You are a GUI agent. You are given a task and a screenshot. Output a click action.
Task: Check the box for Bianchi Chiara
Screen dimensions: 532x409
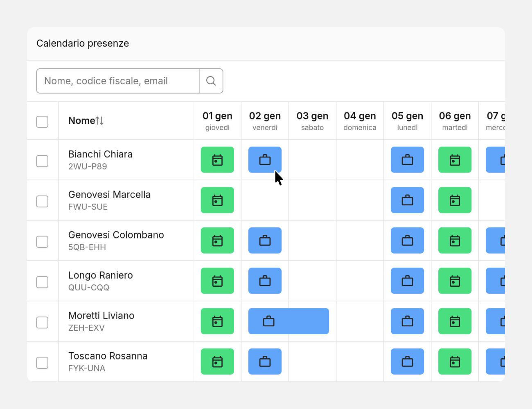point(42,161)
